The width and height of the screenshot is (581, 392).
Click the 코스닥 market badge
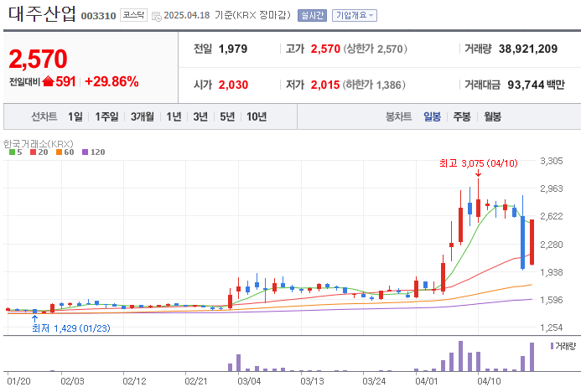point(133,15)
